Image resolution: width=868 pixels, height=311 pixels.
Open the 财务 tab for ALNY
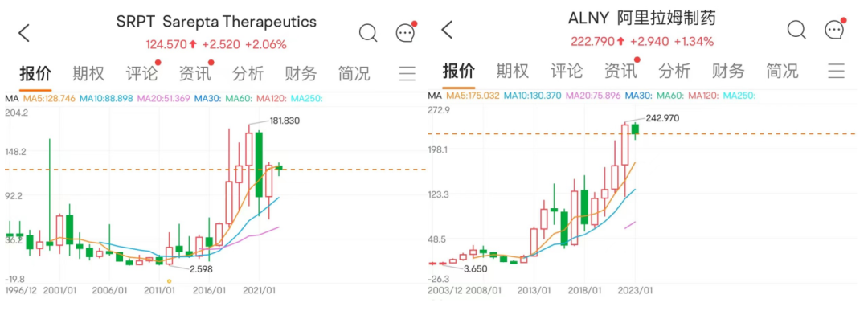[x=728, y=71]
